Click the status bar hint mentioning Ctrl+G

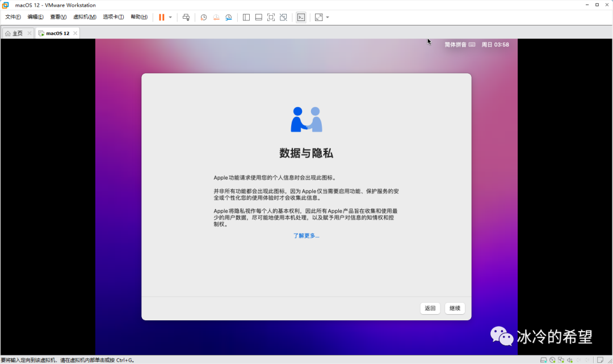[x=68, y=360]
